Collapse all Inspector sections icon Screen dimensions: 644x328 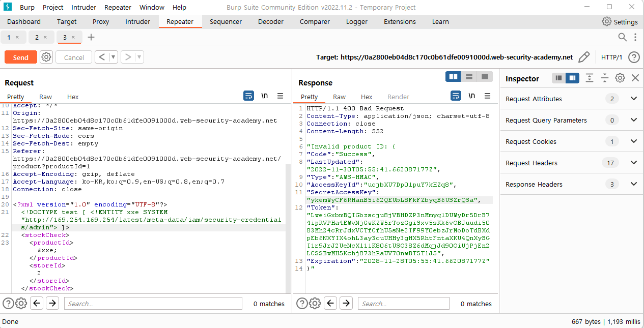pos(604,78)
